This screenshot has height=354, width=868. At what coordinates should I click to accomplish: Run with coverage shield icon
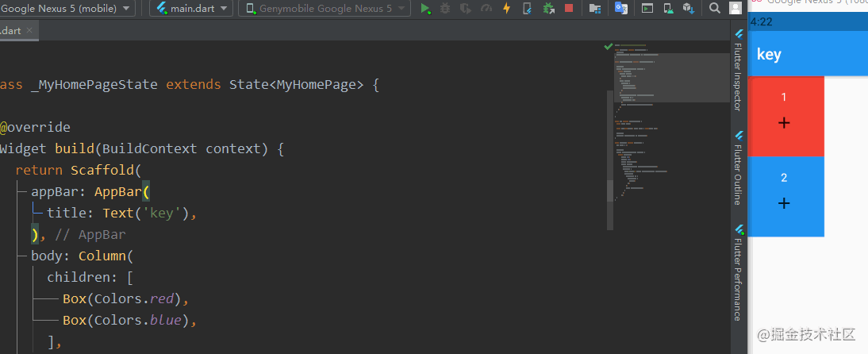tap(466, 8)
